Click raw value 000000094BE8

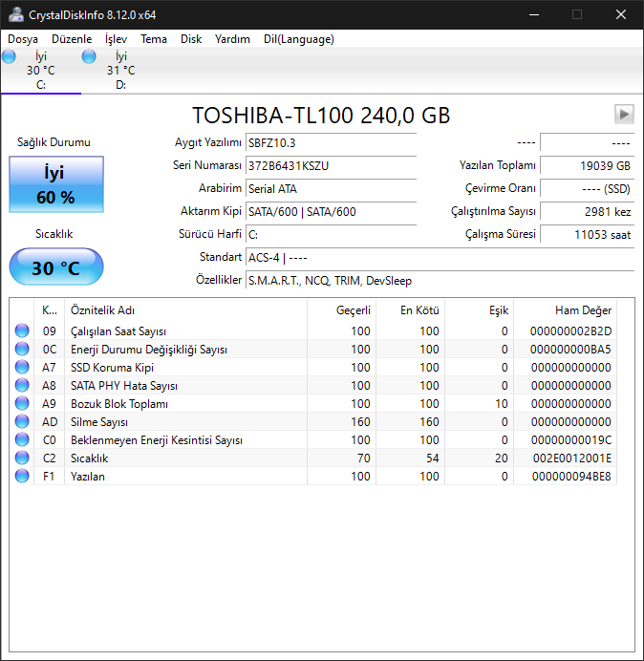pos(571,477)
